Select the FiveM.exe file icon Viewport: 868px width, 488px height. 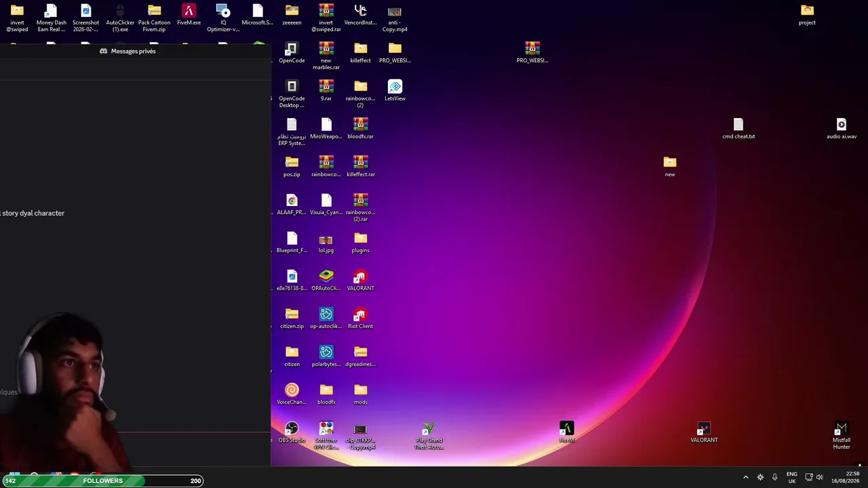tap(189, 15)
